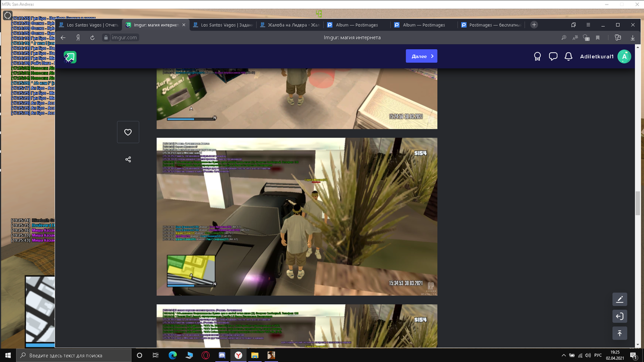
Task: Click the Windows taskbar search box
Action: (73, 355)
